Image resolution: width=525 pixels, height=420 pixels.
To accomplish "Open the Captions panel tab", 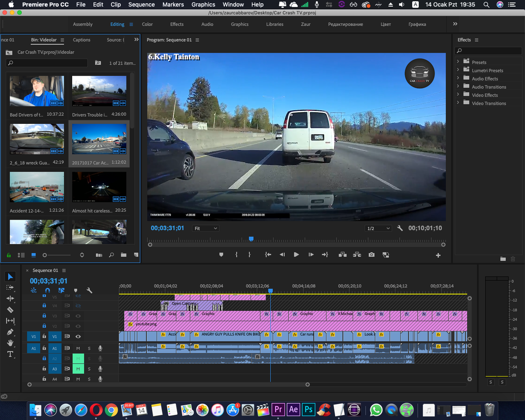I will coord(82,40).
